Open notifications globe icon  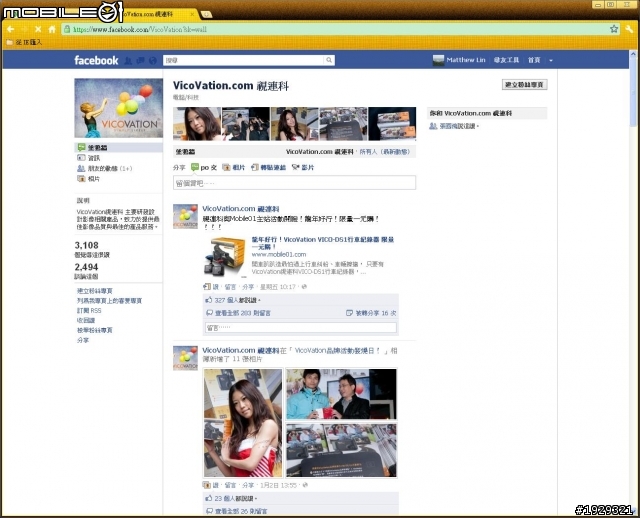(x=153, y=60)
